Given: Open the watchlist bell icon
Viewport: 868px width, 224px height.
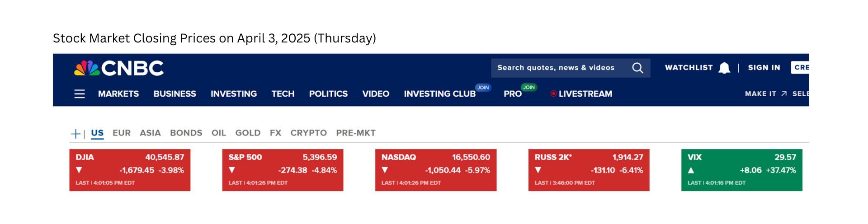Looking at the screenshot, I should pyautogui.click(x=724, y=68).
